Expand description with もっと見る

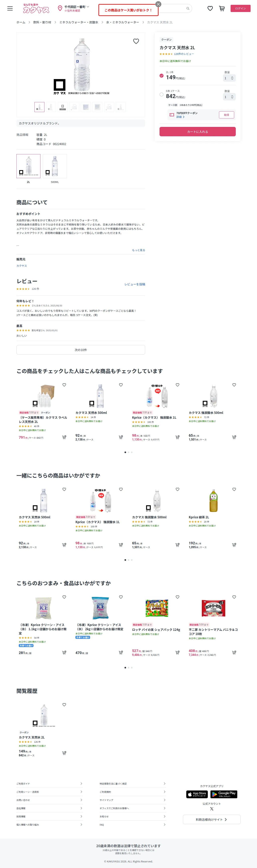139,250
